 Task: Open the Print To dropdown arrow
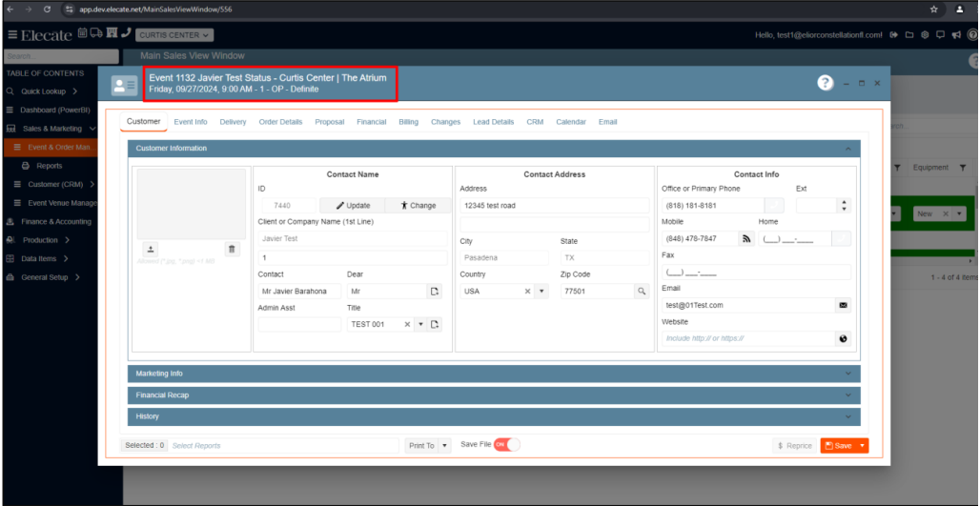(444, 445)
